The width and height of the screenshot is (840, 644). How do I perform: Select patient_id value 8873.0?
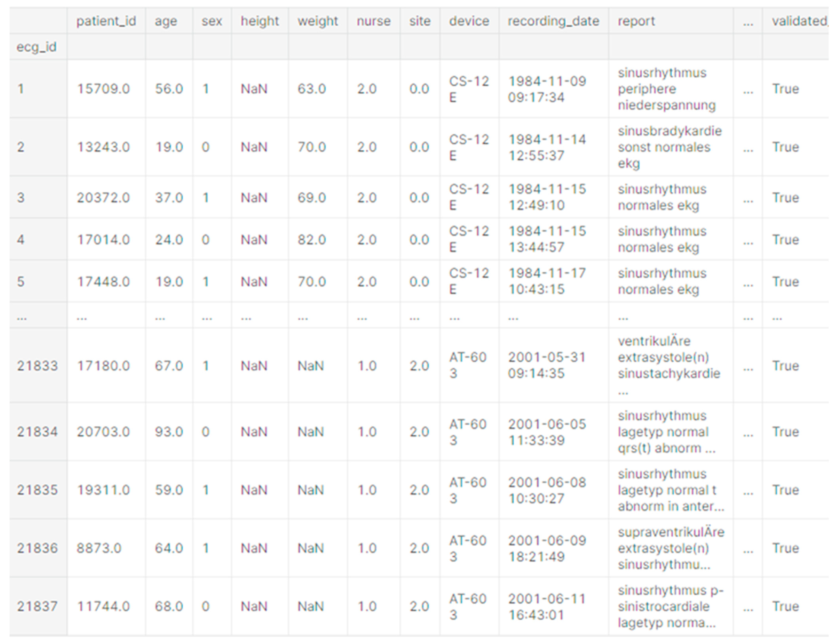point(99,548)
